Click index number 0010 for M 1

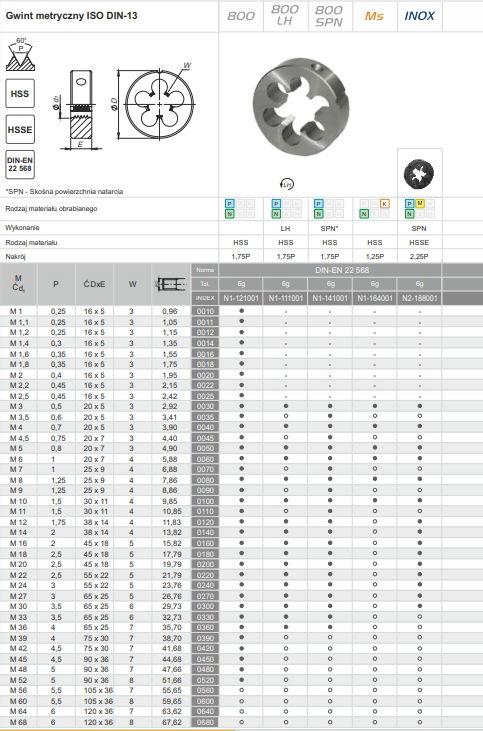click(x=205, y=311)
